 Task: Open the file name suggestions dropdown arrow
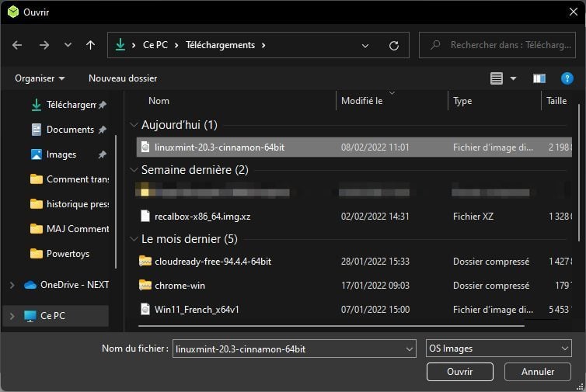[410, 349]
